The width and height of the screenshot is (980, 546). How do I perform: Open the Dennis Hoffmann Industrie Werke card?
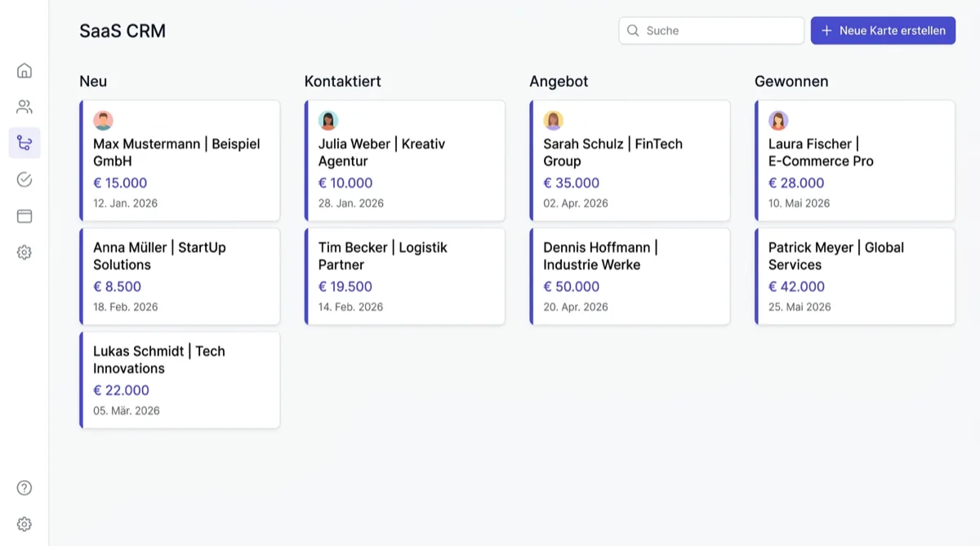pyautogui.click(x=630, y=277)
